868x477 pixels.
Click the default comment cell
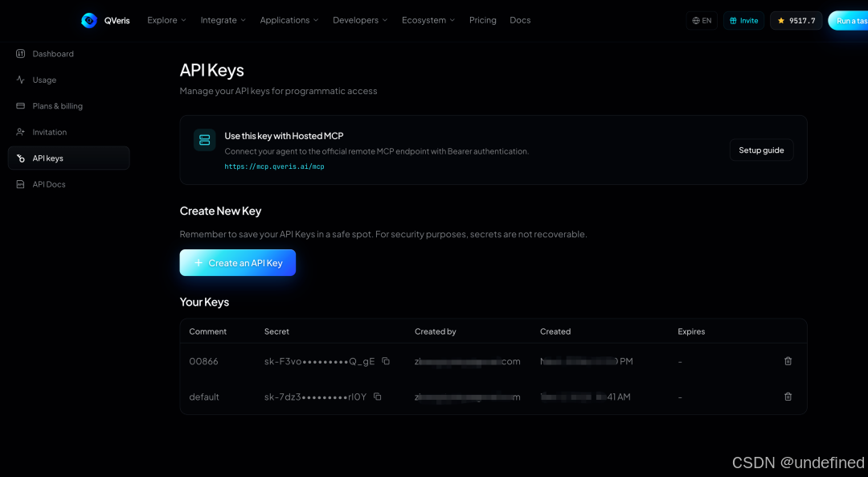tap(204, 397)
